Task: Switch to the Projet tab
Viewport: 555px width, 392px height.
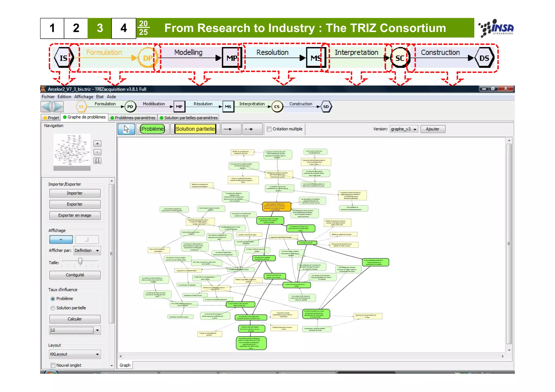Action: 51,117
